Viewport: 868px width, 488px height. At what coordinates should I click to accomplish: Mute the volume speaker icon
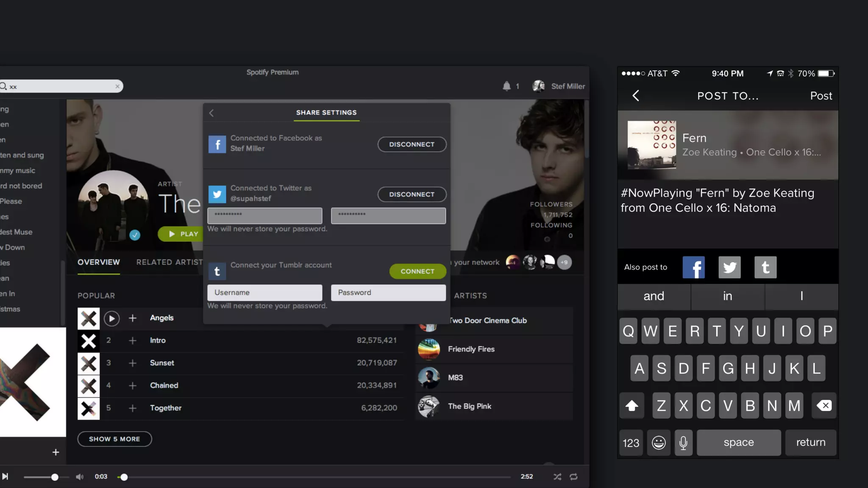(x=80, y=477)
